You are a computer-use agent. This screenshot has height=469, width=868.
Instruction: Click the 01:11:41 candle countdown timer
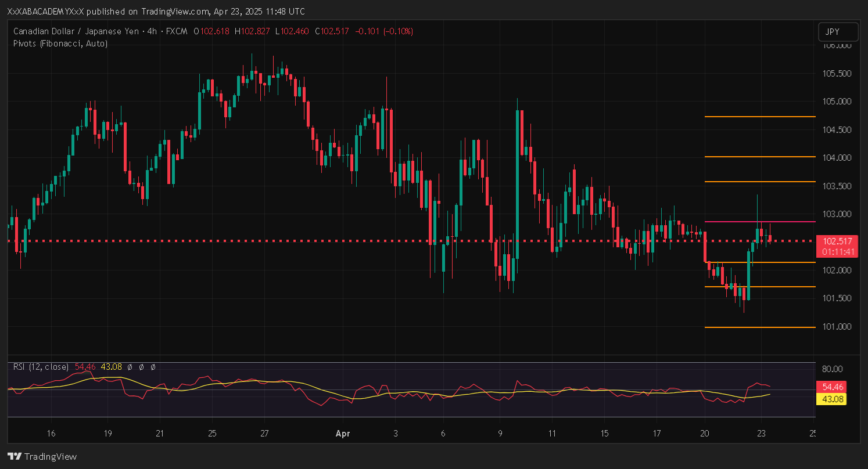pos(837,251)
